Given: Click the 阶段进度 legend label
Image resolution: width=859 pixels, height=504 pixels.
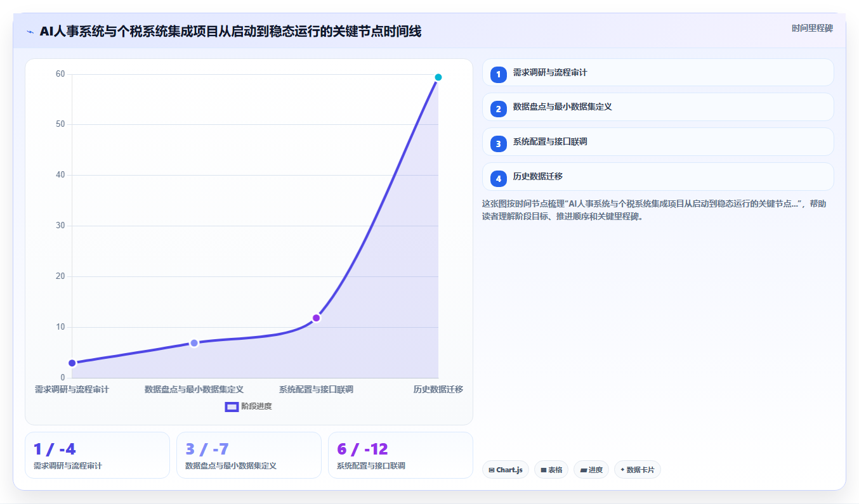Looking at the screenshot, I should pos(256,406).
